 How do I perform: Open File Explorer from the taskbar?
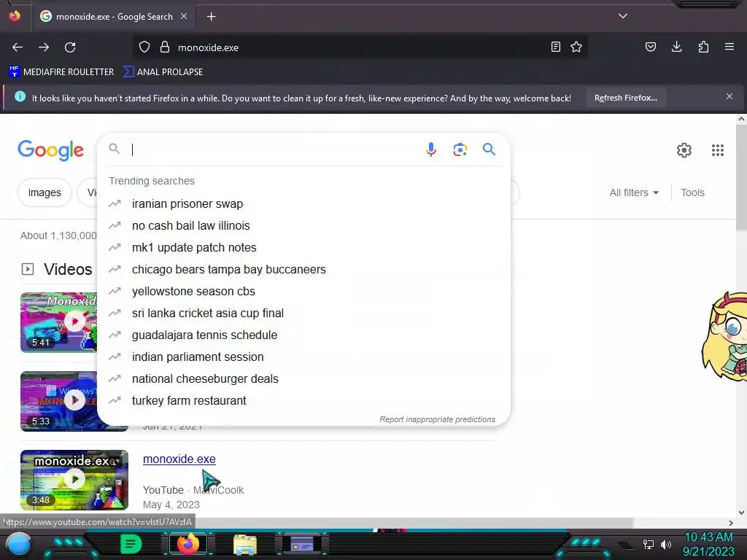pos(245,544)
